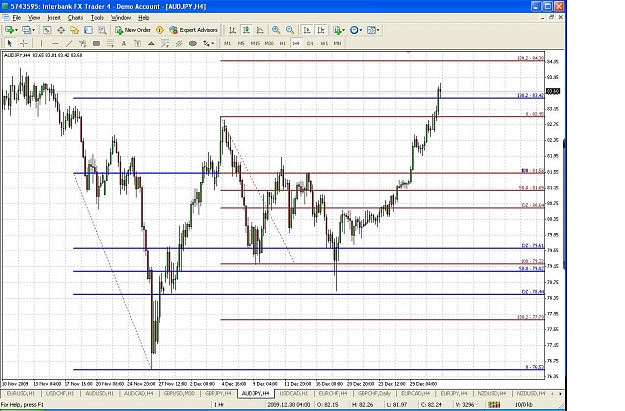Toggle the Expert Advisors button
This screenshot has width=625, height=411.
click(x=193, y=30)
